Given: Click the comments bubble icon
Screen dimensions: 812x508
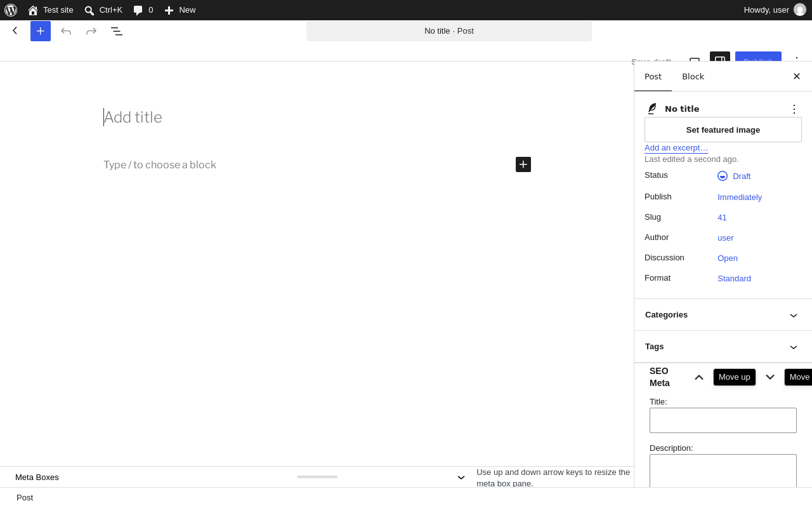Looking at the screenshot, I should pyautogui.click(x=138, y=10).
